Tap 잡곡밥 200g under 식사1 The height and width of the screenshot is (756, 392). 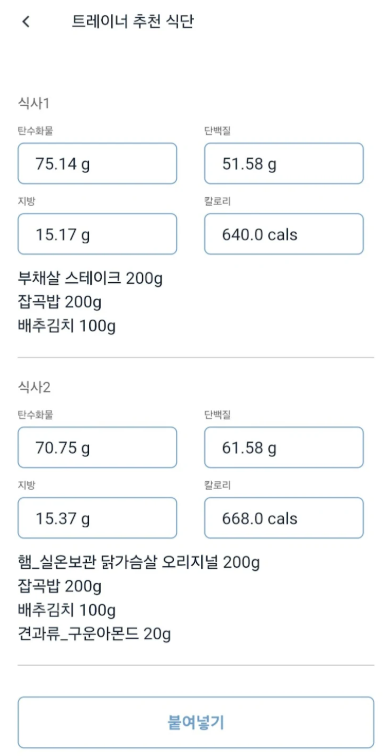(60, 303)
